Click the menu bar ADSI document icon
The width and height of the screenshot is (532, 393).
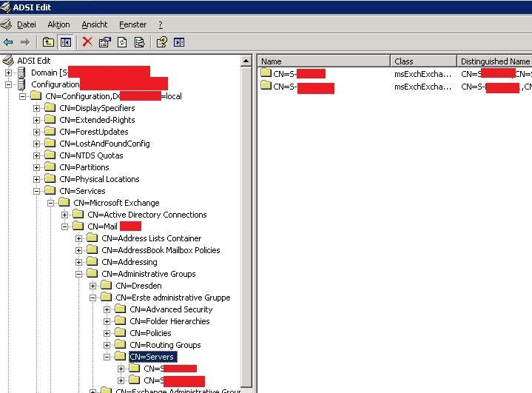click(6, 24)
